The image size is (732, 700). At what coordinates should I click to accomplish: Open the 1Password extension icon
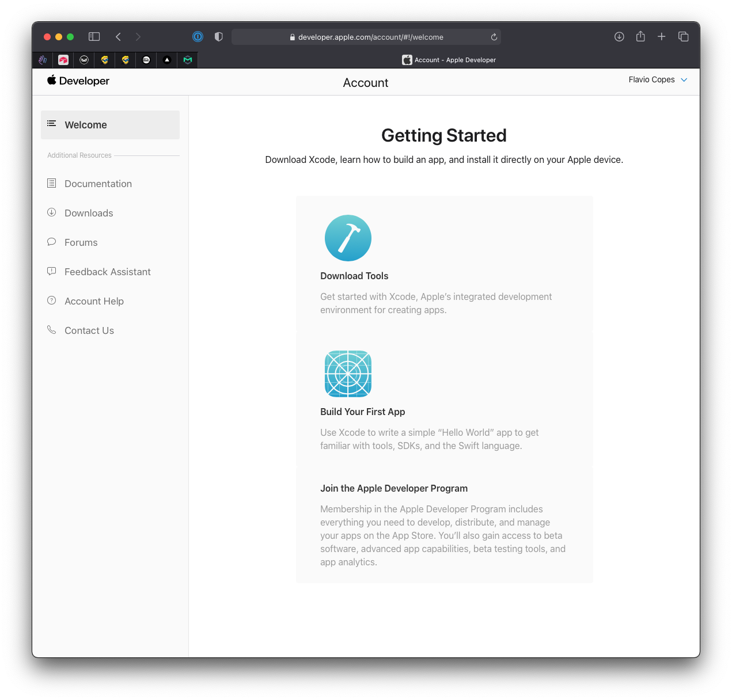[x=198, y=37]
